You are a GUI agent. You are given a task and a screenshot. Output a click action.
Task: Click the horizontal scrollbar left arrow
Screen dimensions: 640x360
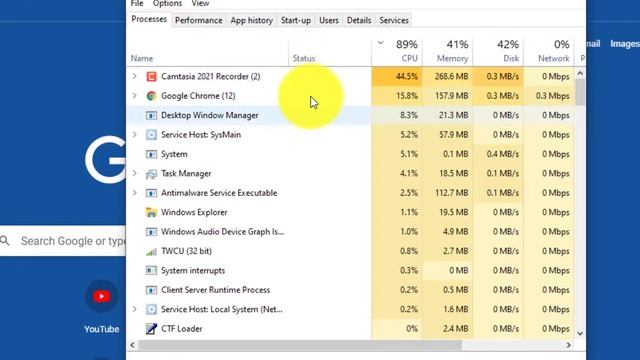tap(132, 345)
